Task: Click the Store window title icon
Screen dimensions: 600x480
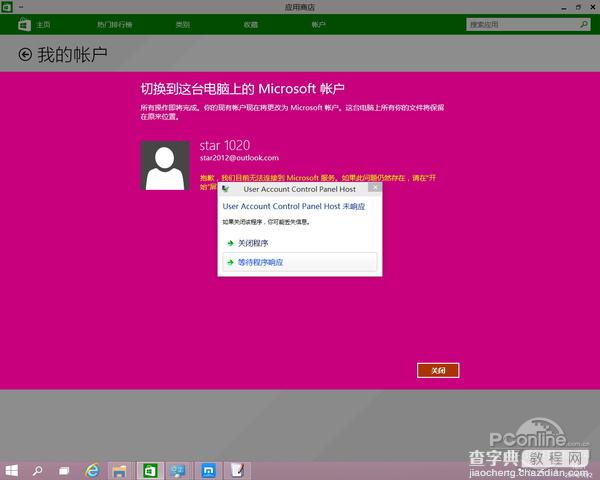Action: tap(7, 7)
